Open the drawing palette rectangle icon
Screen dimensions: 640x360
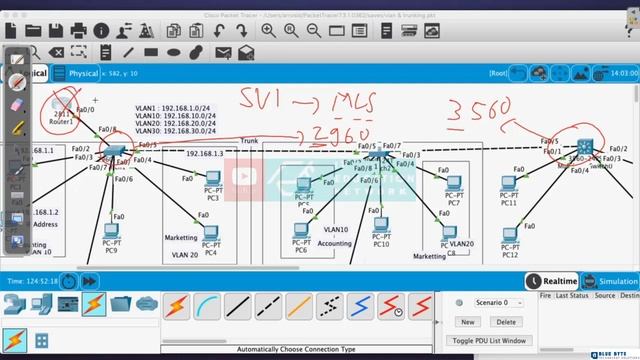(337, 31)
